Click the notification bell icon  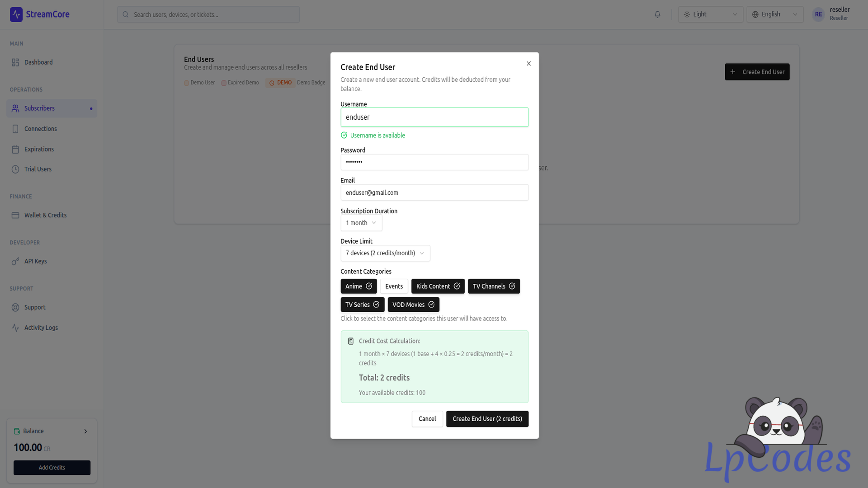[x=657, y=14]
